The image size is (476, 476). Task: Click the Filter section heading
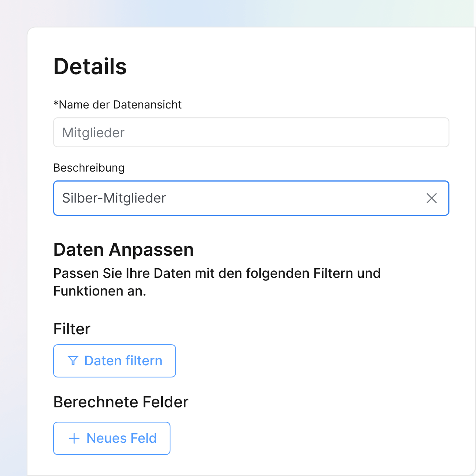click(x=72, y=329)
